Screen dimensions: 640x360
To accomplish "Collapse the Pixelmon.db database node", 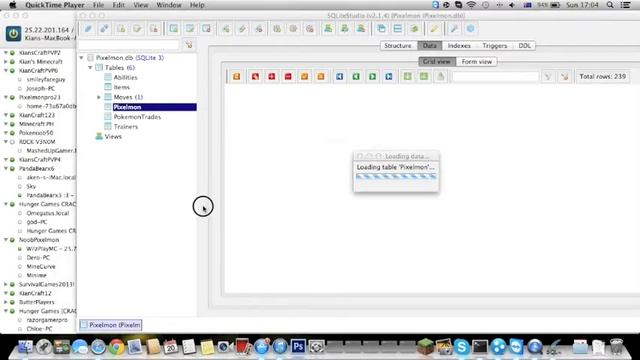I will click(x=81, y=58).
